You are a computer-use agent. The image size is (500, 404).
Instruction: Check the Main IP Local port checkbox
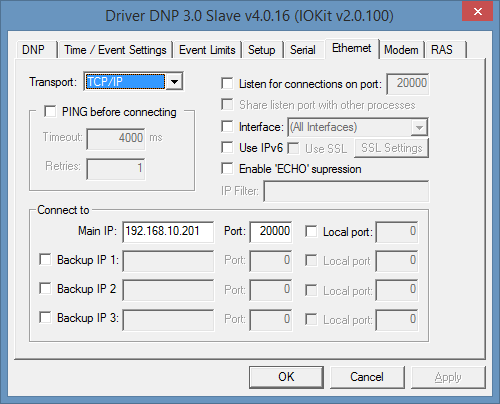point(311,232)
